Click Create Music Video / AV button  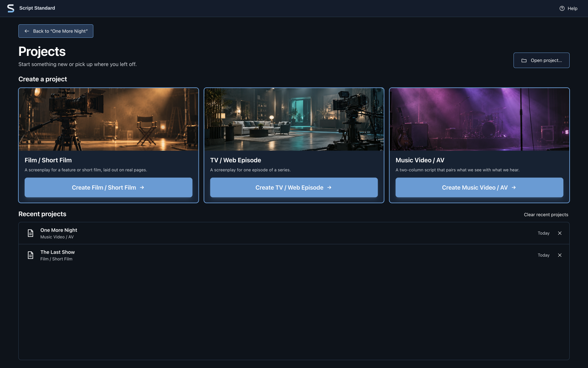click(479, 188)
